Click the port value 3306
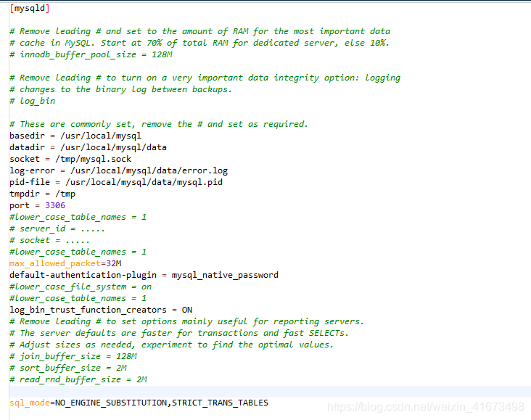This screenshot has width=531, height=420. pos(55,205)
